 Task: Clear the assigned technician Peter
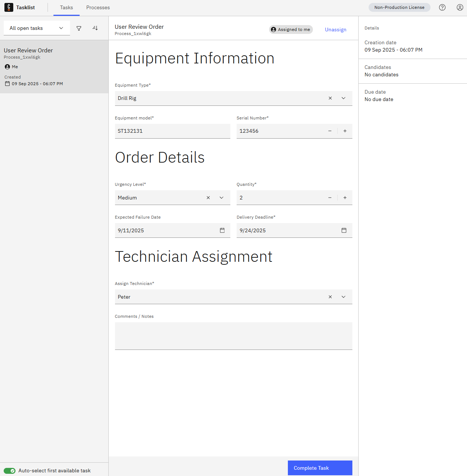click(x=330, y=297)
